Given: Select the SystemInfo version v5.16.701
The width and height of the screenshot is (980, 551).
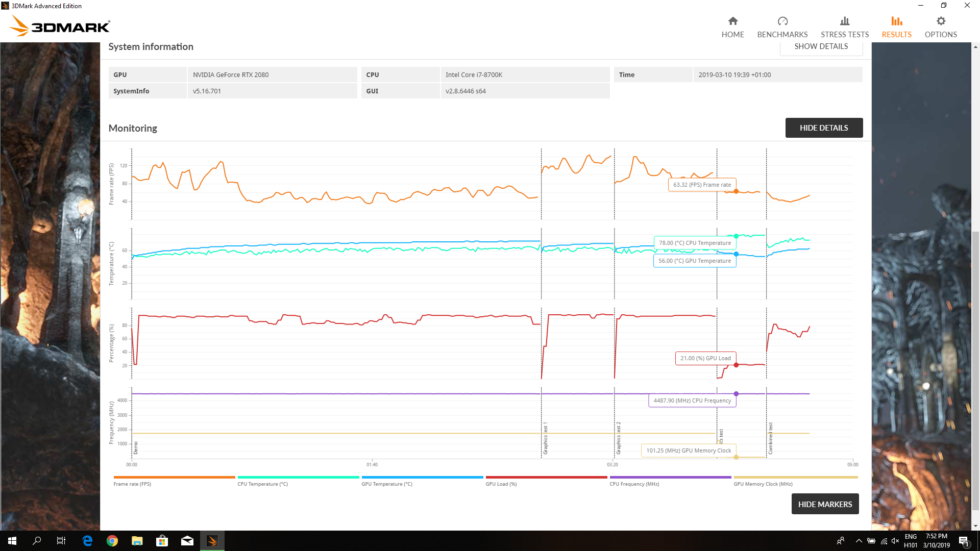Looking at the screenshot, I should 207,91.
